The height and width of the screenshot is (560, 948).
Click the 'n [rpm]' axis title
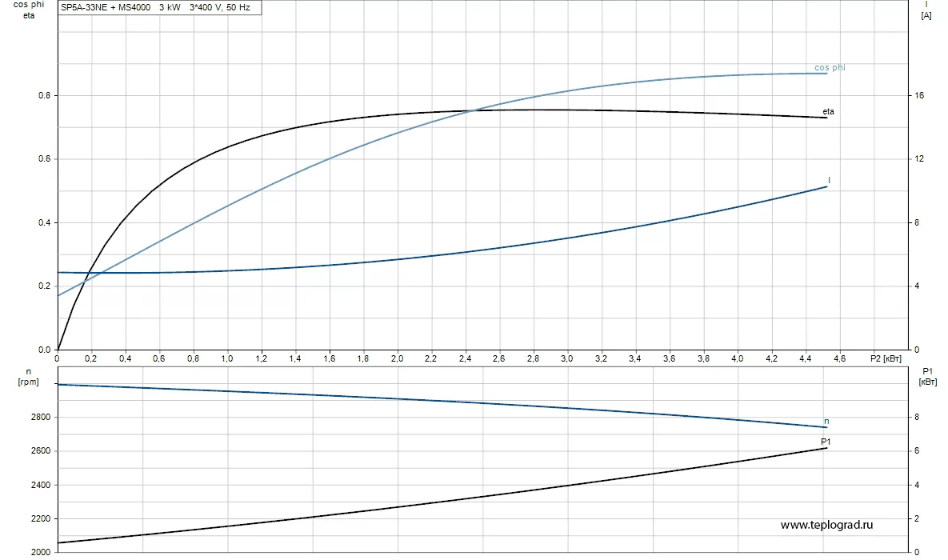pyautogui.click(x=27, y=377)
